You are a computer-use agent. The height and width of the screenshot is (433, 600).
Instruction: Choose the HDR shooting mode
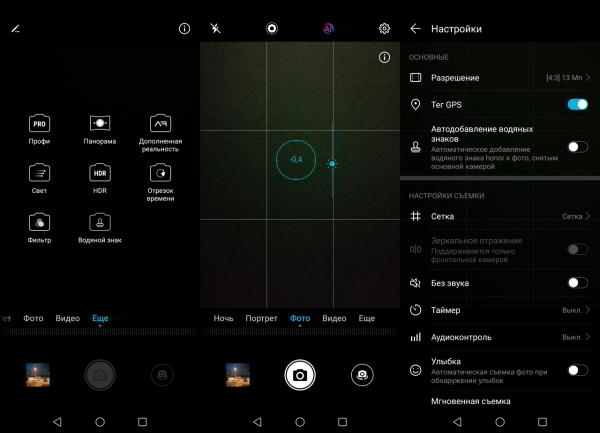pos(99,174)
